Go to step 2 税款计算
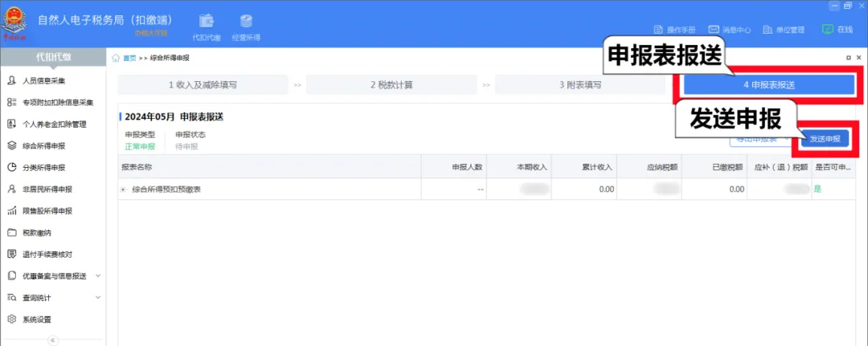This screenshot has width=868, height=346. (x=391, y=85)
